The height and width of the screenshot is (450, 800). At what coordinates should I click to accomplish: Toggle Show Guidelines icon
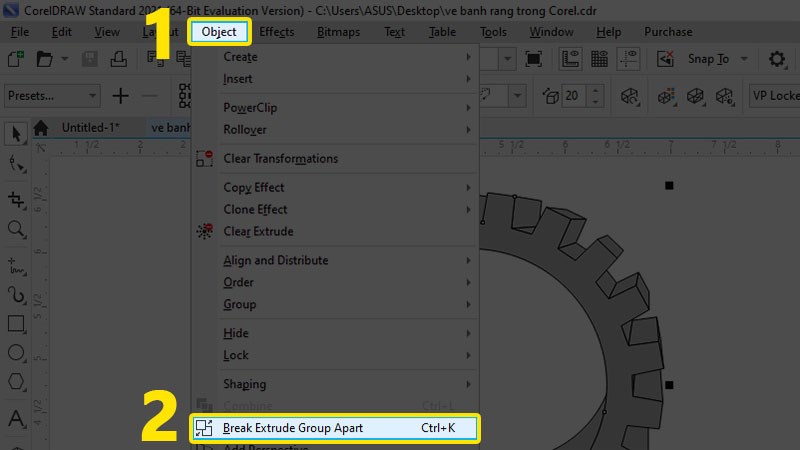(629, 59)
